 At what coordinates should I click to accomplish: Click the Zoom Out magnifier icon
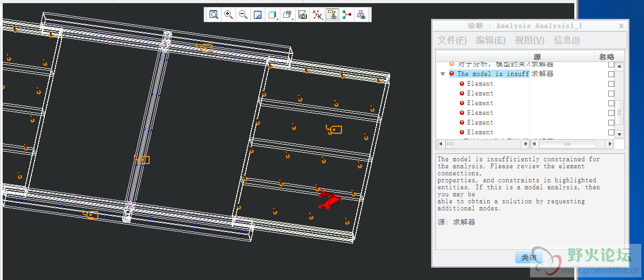point(243,15)
